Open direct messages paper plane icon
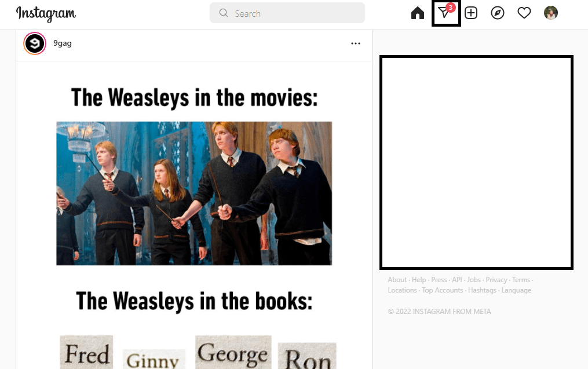This screenshot has width=588, height=369. (445, 13)
